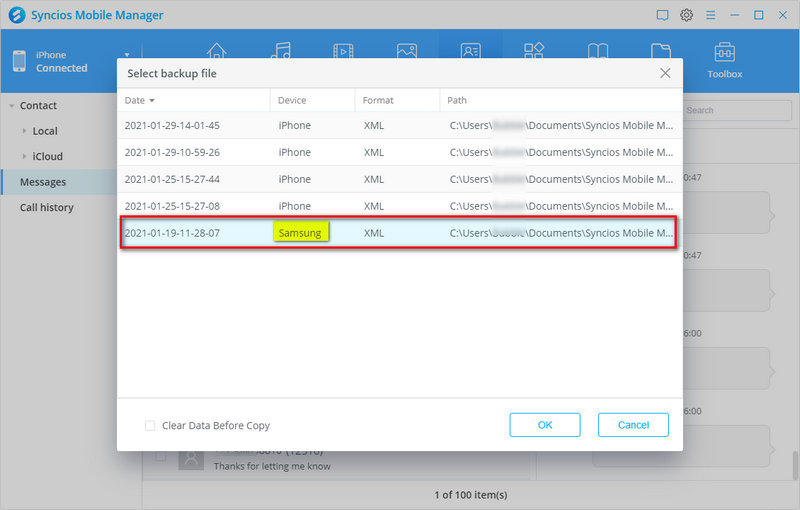Click the 1 of 100 item(s) status text
Screen dimensions: 800x510
pyautogui.click(x=471, y=495)
